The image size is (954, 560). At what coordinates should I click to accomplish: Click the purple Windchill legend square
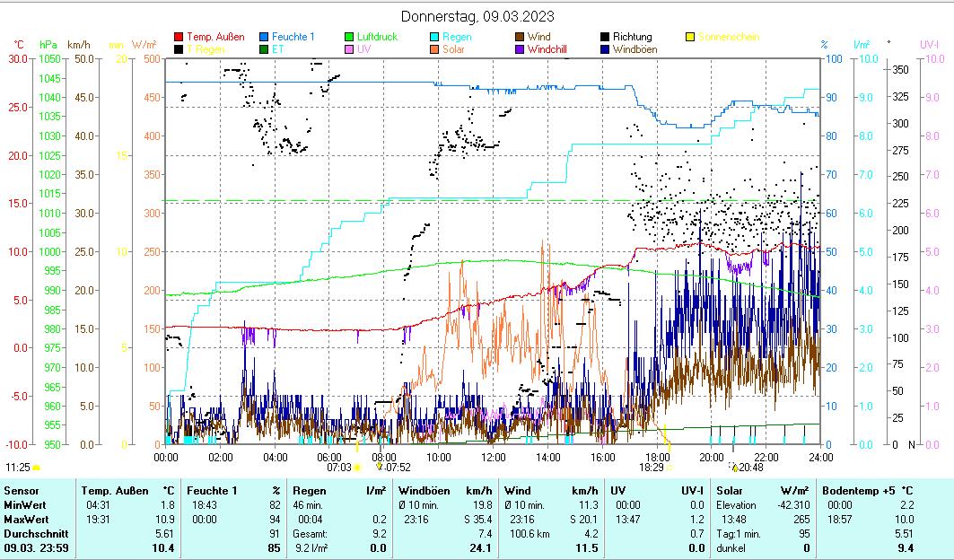(x=520, y=49)
